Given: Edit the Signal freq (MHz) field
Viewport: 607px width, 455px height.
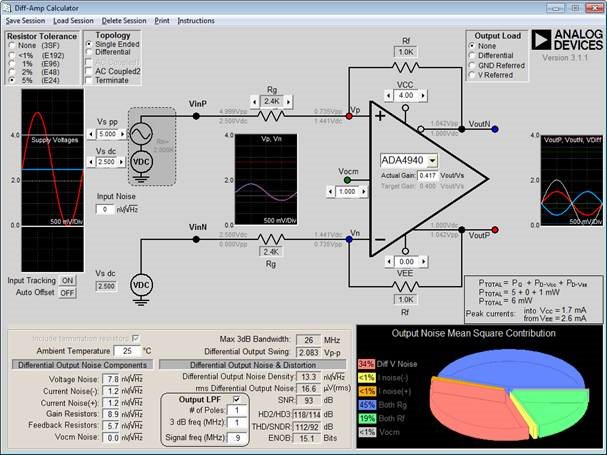Looking at the screenshot, I should (237, 438).
